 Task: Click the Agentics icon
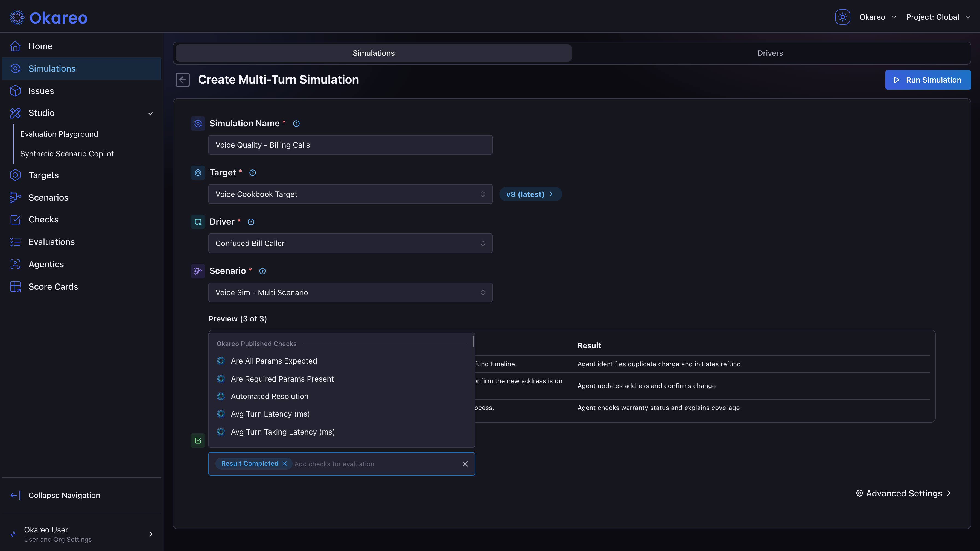pos(15,264)
